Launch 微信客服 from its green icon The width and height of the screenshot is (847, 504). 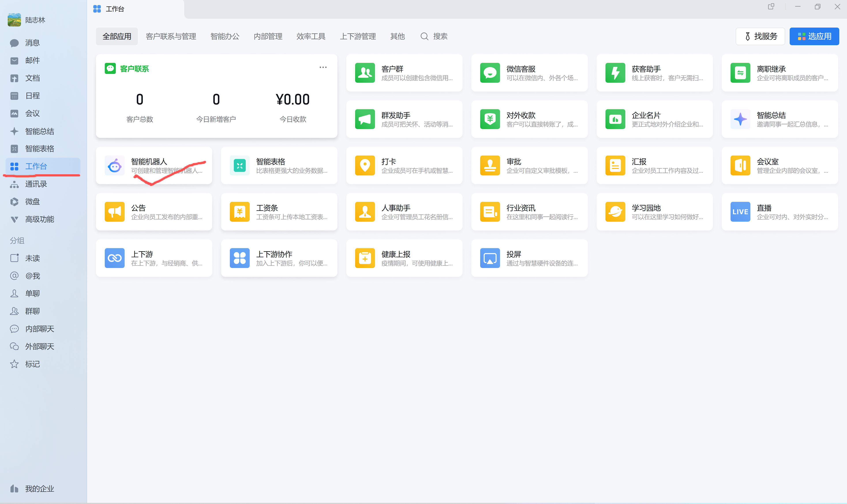coord(490,73)
